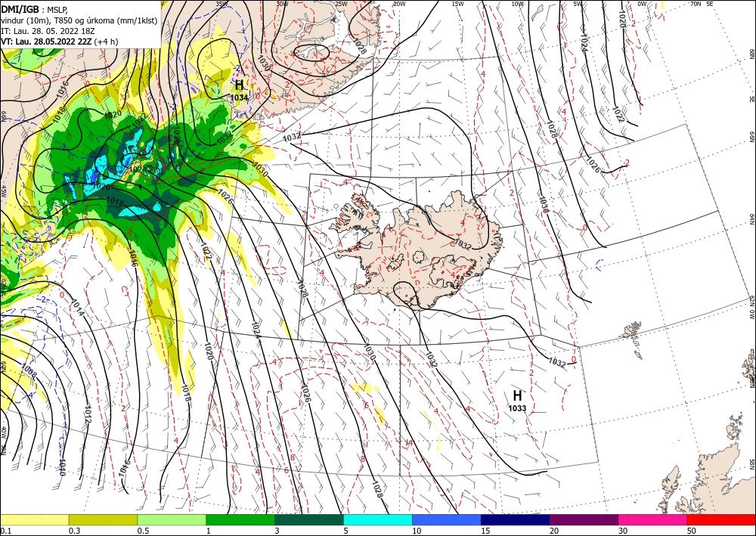
Task: Click the 30W longitude label
Action: (x=283, y=4)
